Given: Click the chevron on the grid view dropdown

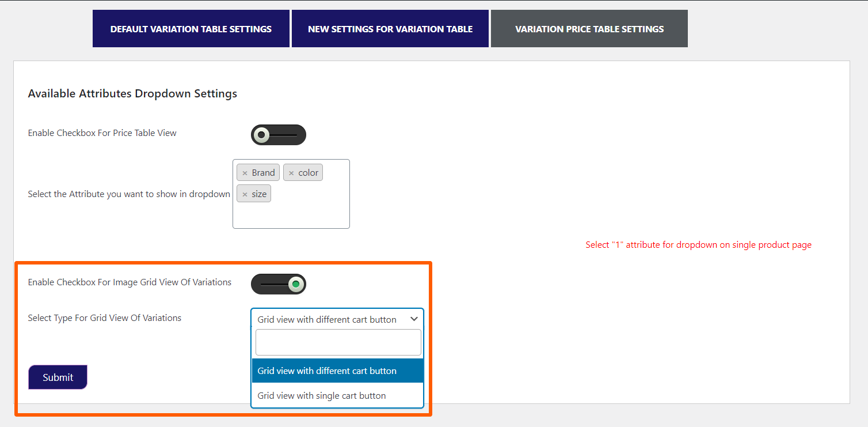Looking at the screenshot, I should click(414, 319).
